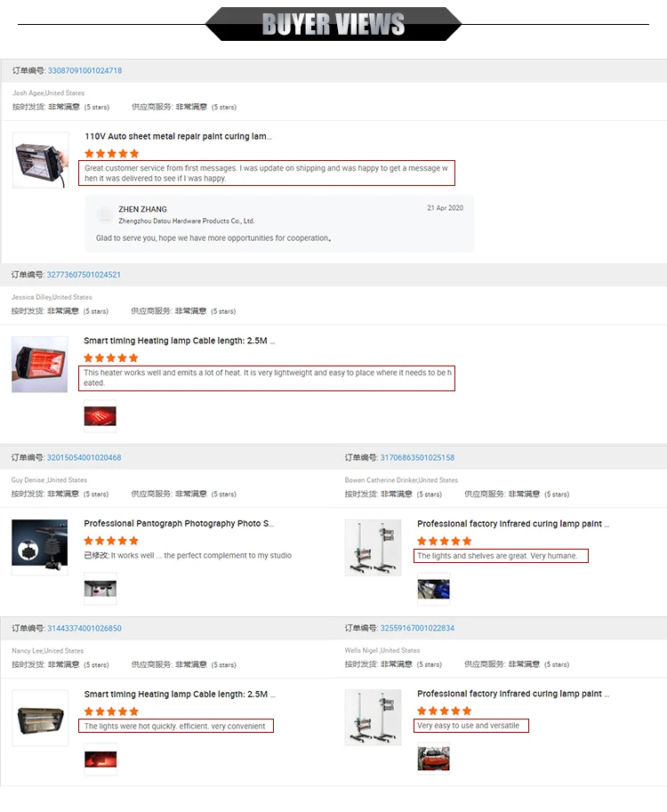Screen dimensions: 667x812
Task: View Bowen Catherine's attached blue car photo
Action: click(x=433, y=589)
